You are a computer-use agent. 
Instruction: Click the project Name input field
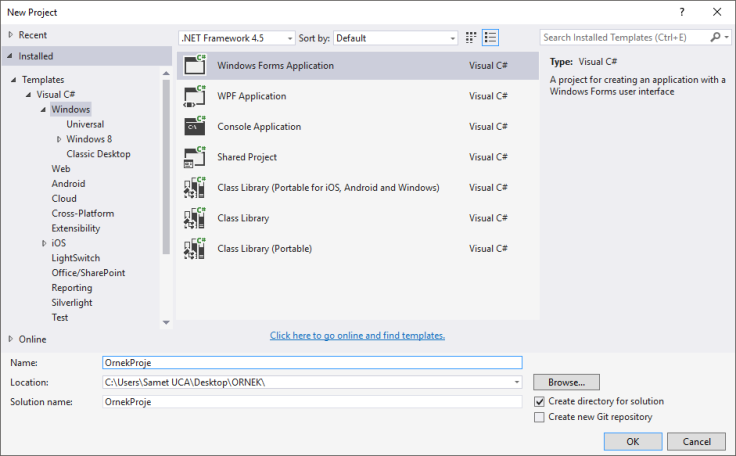(312, 363)
